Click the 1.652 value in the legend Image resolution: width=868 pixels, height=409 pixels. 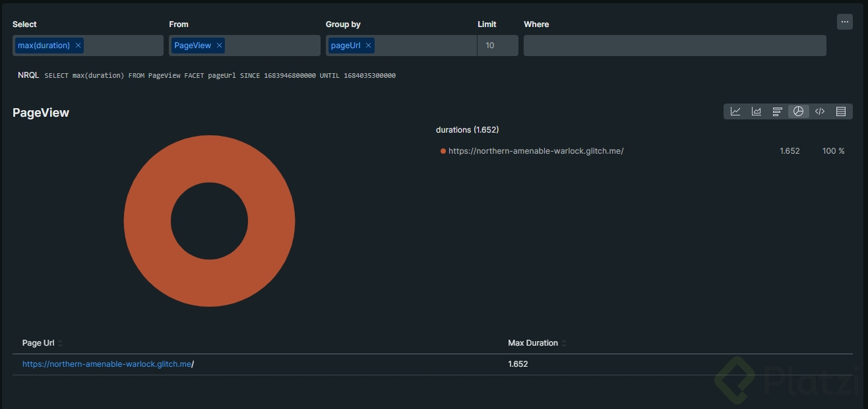[x=790, y=151]
